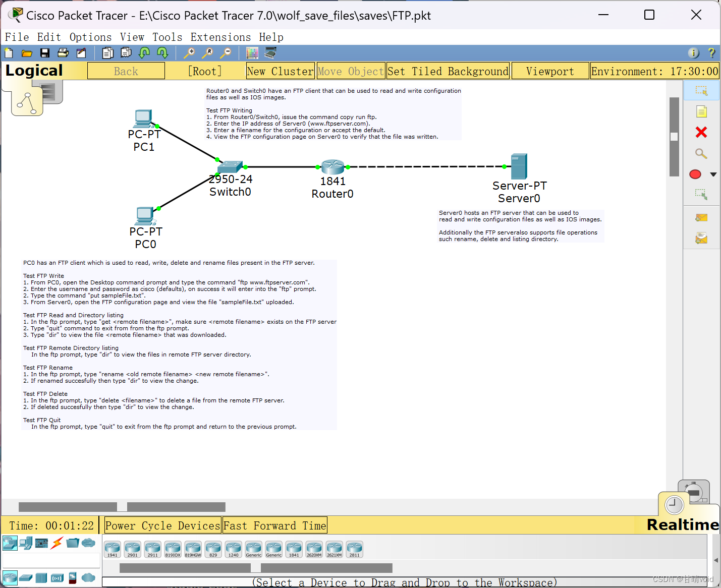721x588 pixels.
Task: Select the Connections lightning bolt category
Action: pyautogui.click(x=57, y=543)
